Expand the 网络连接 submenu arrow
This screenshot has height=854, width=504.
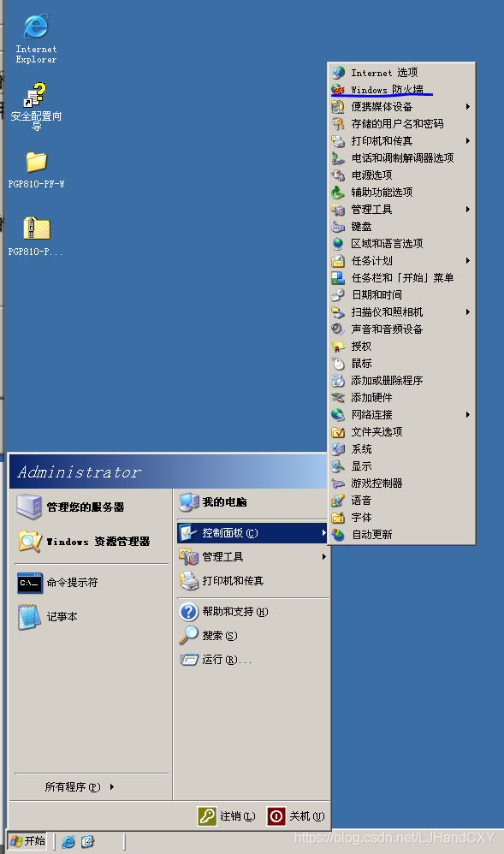click(x=467, y=414)
